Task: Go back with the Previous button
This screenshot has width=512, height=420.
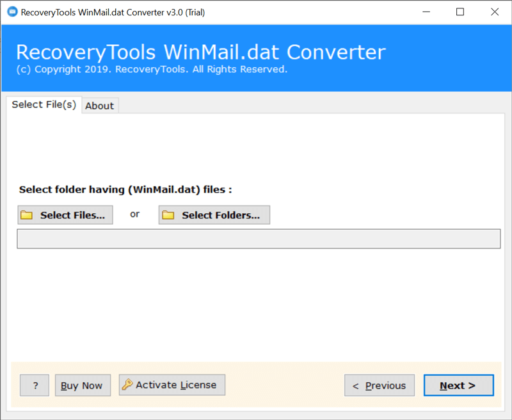Action: point(380,385)
